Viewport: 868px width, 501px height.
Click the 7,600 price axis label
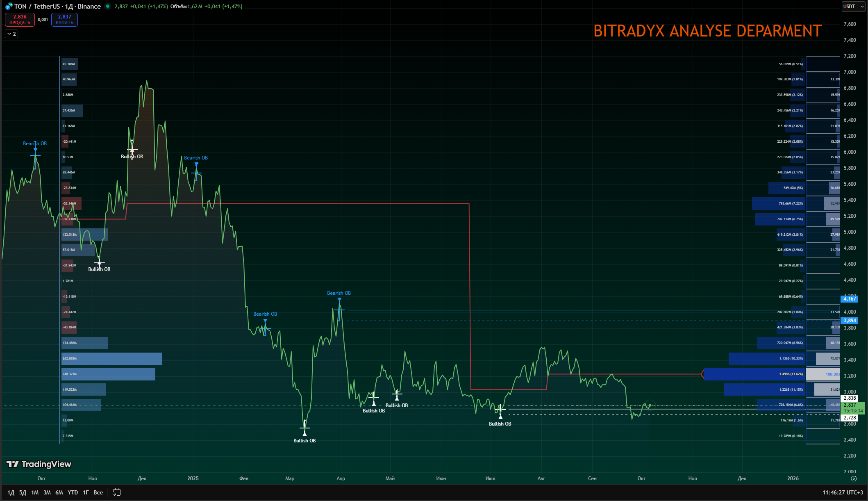[850, 24]
